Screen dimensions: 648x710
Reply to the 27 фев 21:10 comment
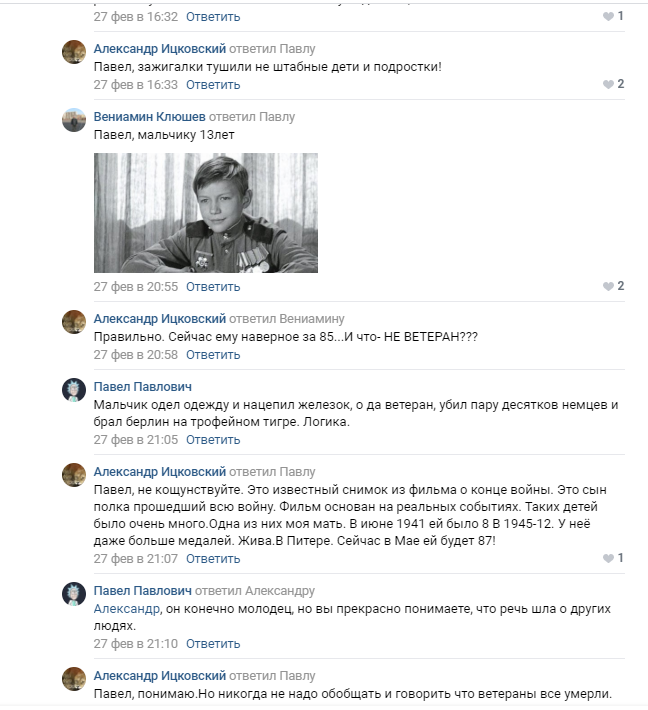coord(213,643)
